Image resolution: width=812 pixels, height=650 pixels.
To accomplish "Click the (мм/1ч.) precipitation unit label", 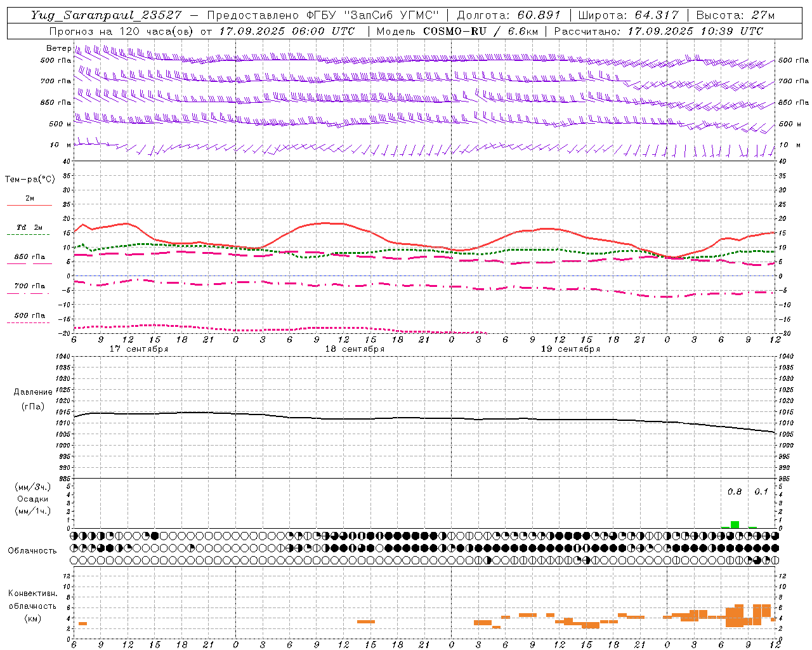I will pos(33,511).
